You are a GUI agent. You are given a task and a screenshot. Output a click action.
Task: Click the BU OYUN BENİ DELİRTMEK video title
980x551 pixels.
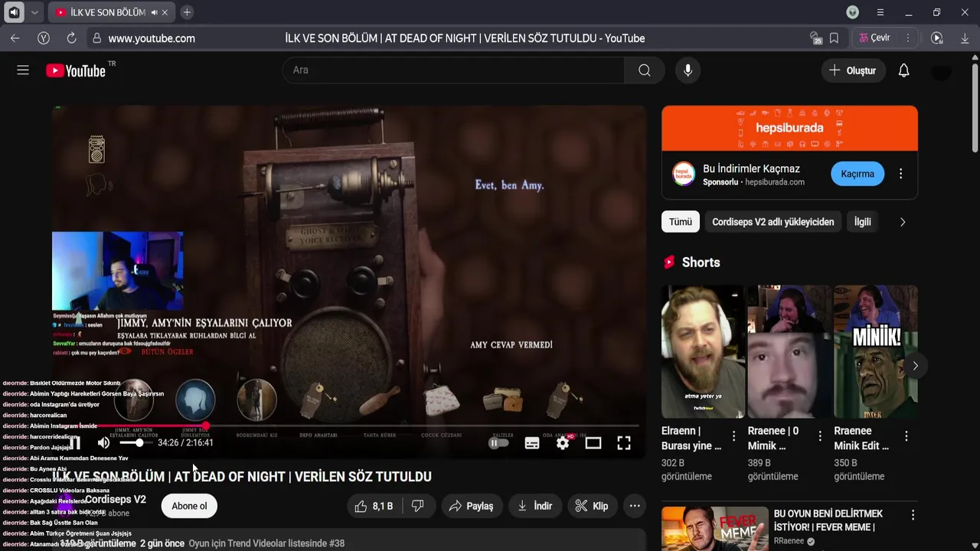[x=828, y=520]
